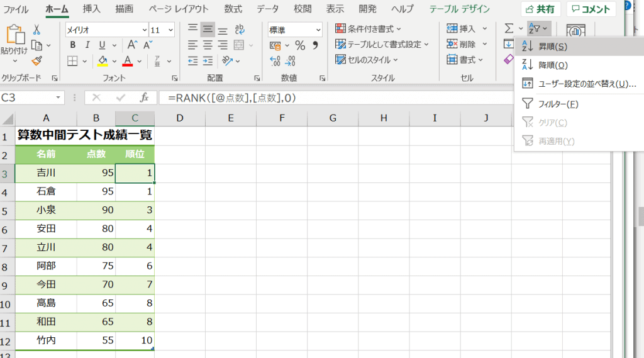Open the 条件付き書式 dropdown
Screen dimensions: 644x358
point(369,28)
